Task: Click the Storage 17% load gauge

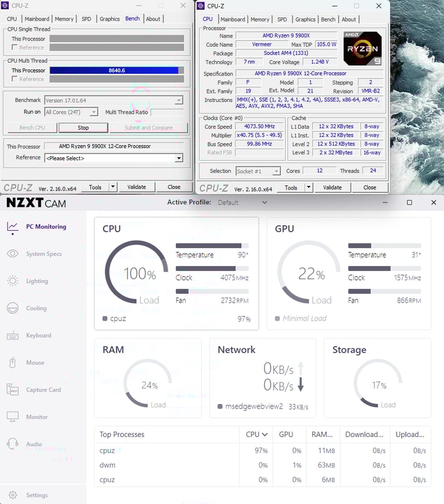Action: (x=378, y=383)
